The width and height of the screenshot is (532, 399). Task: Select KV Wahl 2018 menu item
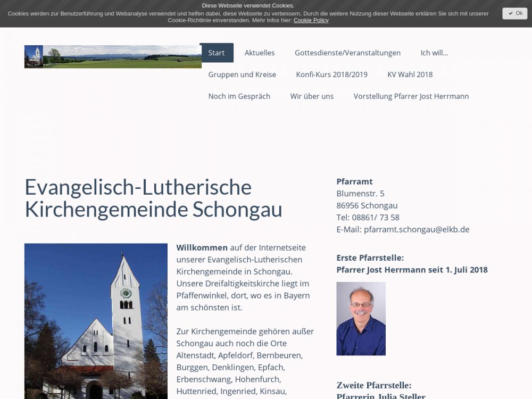410,74
